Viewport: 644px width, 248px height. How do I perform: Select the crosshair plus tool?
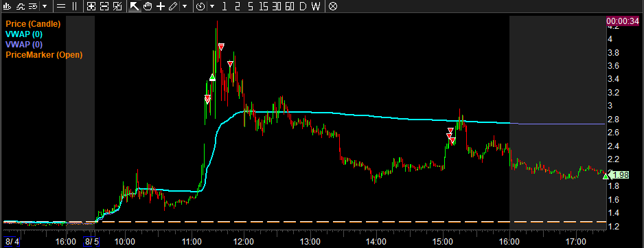[161, 6]
